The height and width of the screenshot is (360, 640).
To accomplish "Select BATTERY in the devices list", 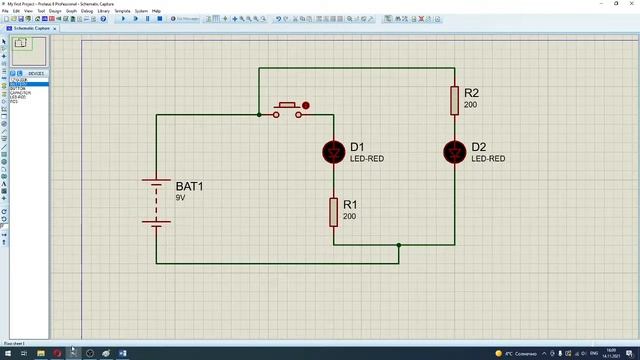I will pyautogui.click(x=29, y=84).
